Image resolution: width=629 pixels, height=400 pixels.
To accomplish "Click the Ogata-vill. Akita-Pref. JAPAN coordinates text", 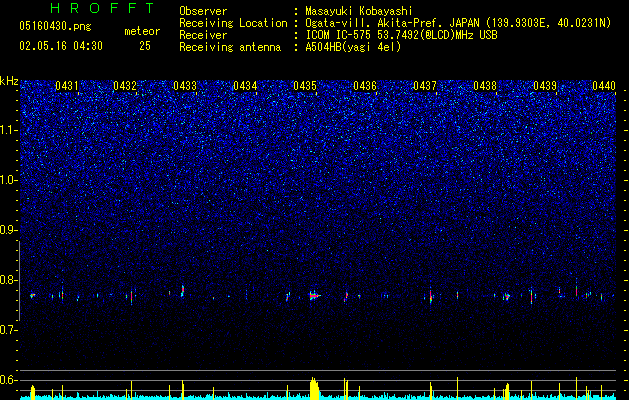I will pyautogui.click(x=458, y=23).
